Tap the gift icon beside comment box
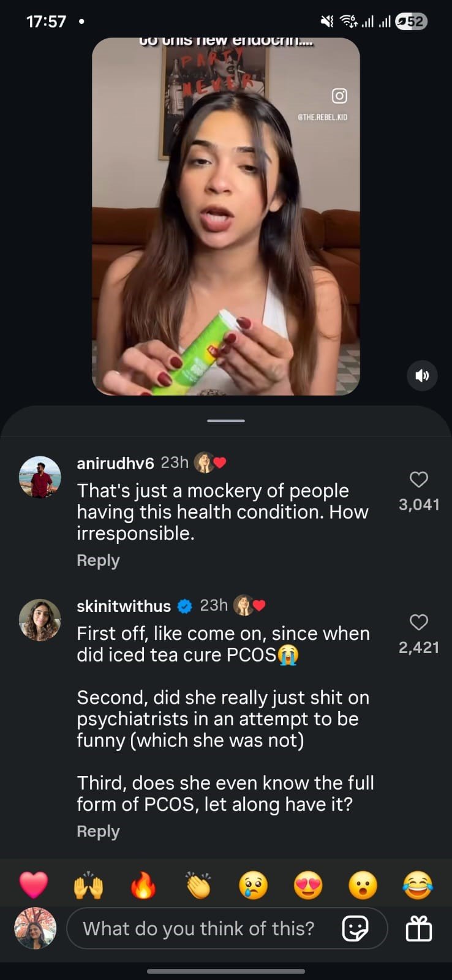Image resolution: width=452 pixels, height=980 pixels. [x=419, y=929]
